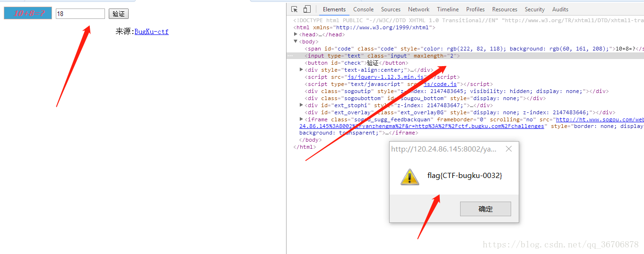The height and width of the screenshot is (254, 644).
Task: Expand the head node
Action: 296,34
